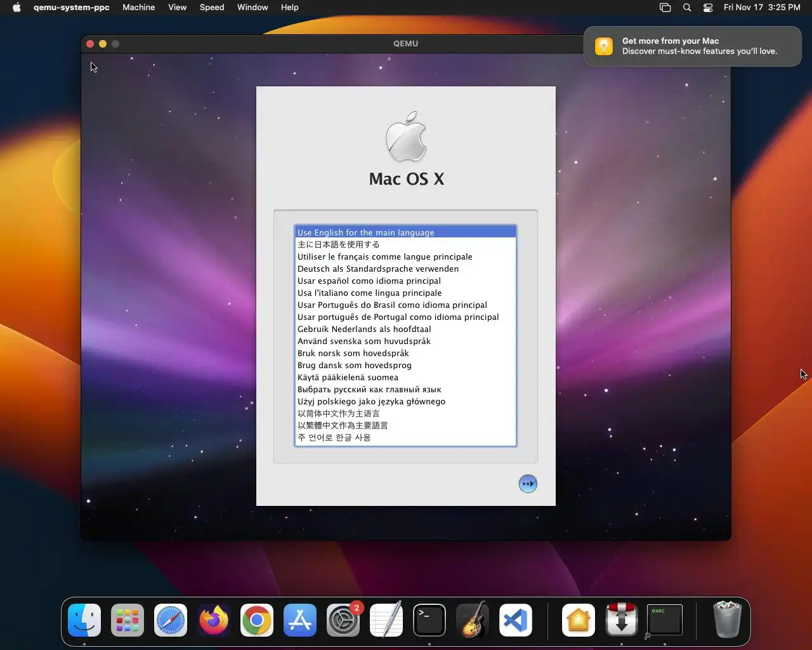Open Control Center in menu bar
The width and height of the screenshot is (812, 650).
(x=708, y=8)
